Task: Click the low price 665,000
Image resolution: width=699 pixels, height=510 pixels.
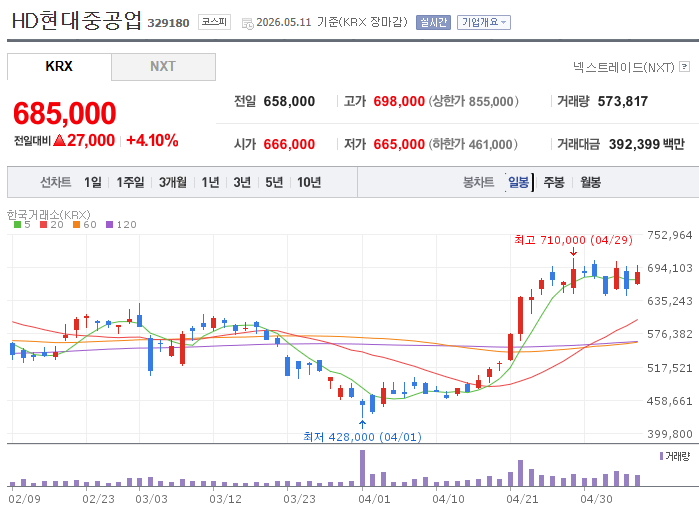Action: click(x=399, y=144)
